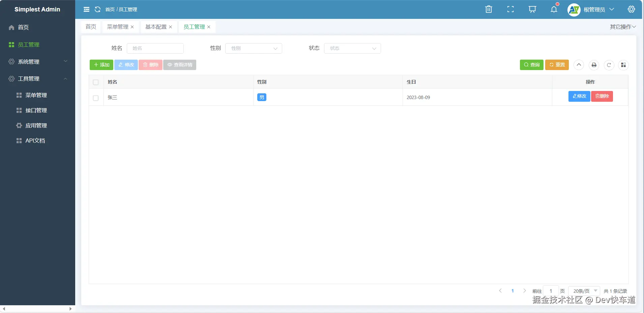
Task: Open the 20条/页 page size dropdown
Action: coord(584,291)
